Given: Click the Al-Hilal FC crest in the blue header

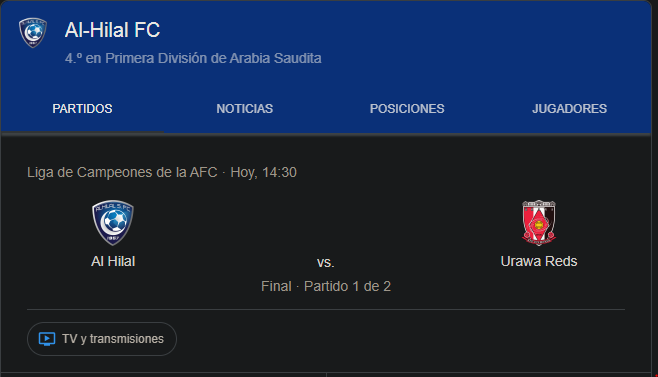Looking at the screenshot, I should coord(33,32).
